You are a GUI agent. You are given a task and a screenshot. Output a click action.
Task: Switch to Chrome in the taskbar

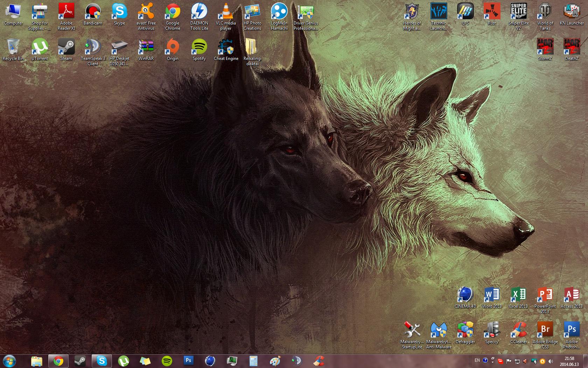coord(58,361)
